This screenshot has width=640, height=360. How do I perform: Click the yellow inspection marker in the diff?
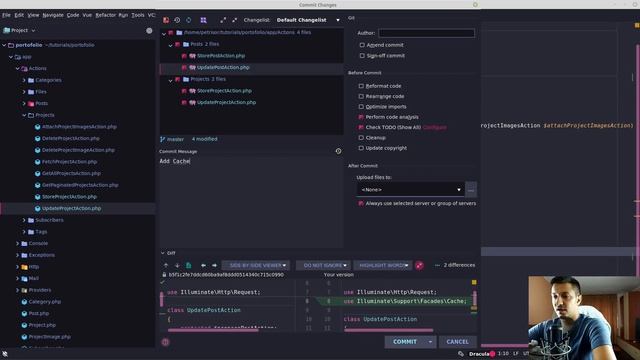(x=474, y=282)
